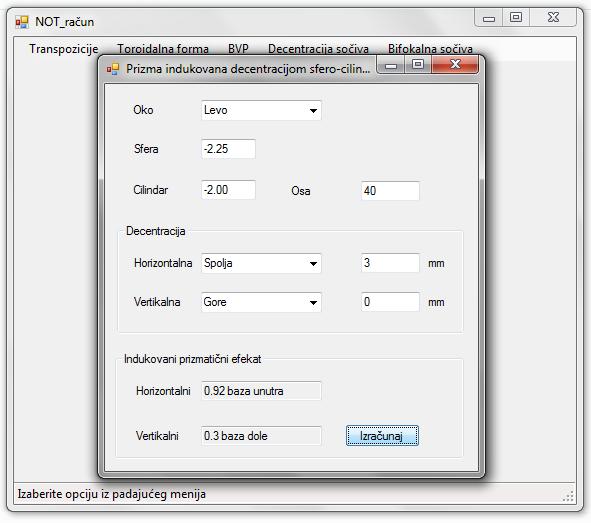Maximize the Prizma indukovana dialog
This screenshot has width=591, height=523.
[x=418, y=65]
